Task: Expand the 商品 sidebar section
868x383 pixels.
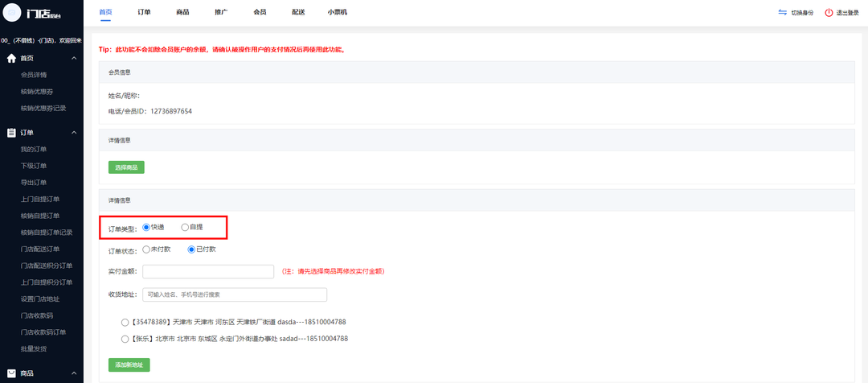Action: pyautogui.click(x=74, y=373)
